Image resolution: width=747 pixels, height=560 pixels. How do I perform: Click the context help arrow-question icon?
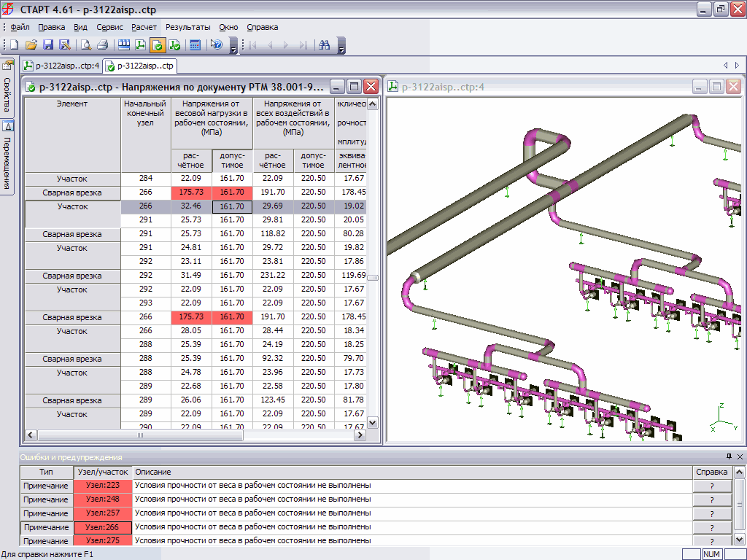(x=216, y=44)
